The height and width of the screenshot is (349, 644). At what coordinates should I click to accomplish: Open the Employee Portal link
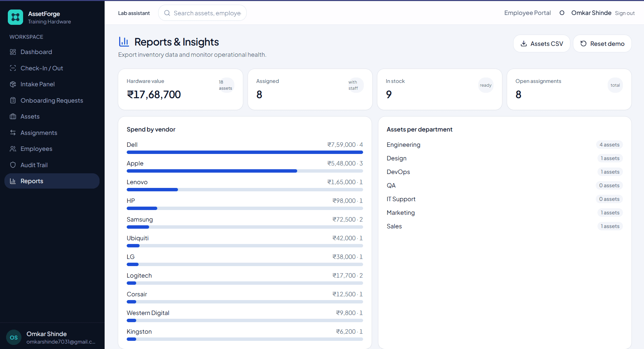point(527,13)
